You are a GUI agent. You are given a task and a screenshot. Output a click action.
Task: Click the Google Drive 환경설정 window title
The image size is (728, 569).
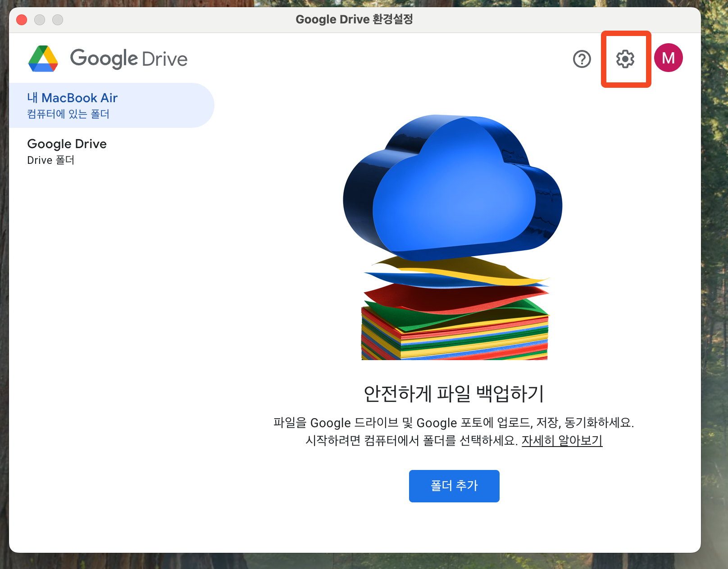355,19
